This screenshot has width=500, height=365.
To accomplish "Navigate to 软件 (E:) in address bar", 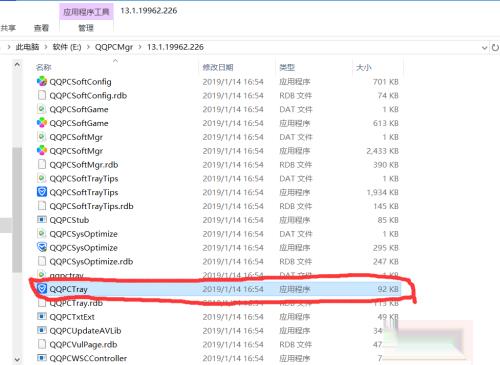I will point(67,47).
